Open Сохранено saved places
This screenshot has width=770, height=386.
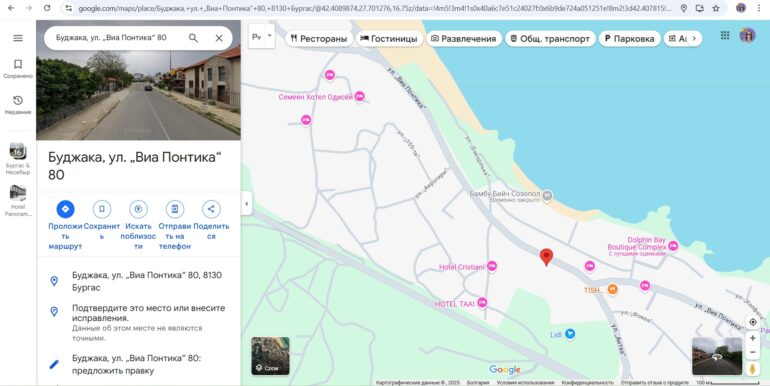click(18, 69)
